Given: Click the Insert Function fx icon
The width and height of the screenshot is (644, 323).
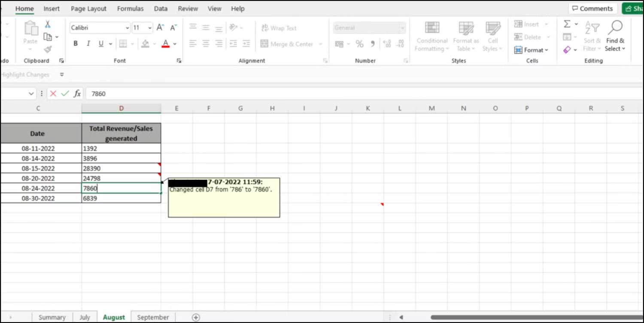Looking at the screenshot, I should [x=77, y=93].
